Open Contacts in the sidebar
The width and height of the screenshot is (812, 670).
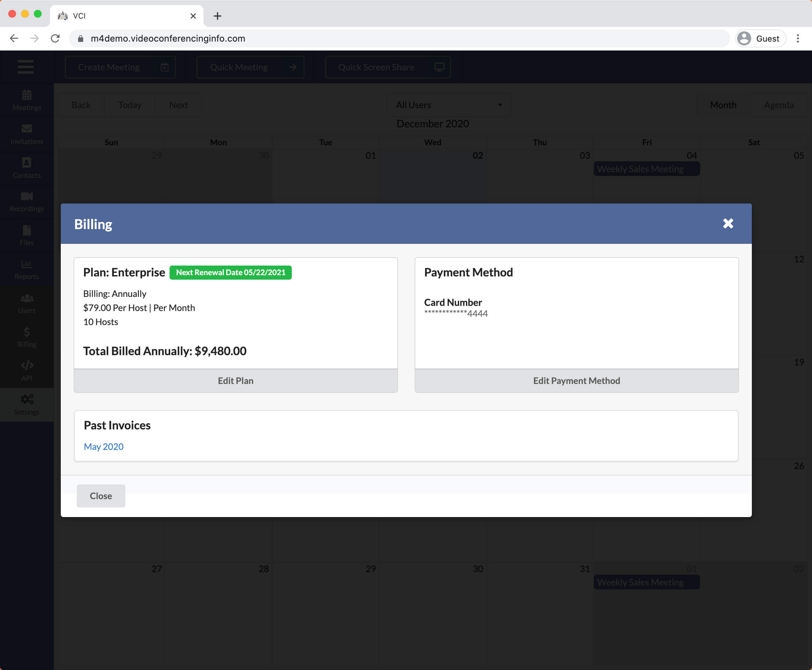pyautogui.click(x=27, y=168)
